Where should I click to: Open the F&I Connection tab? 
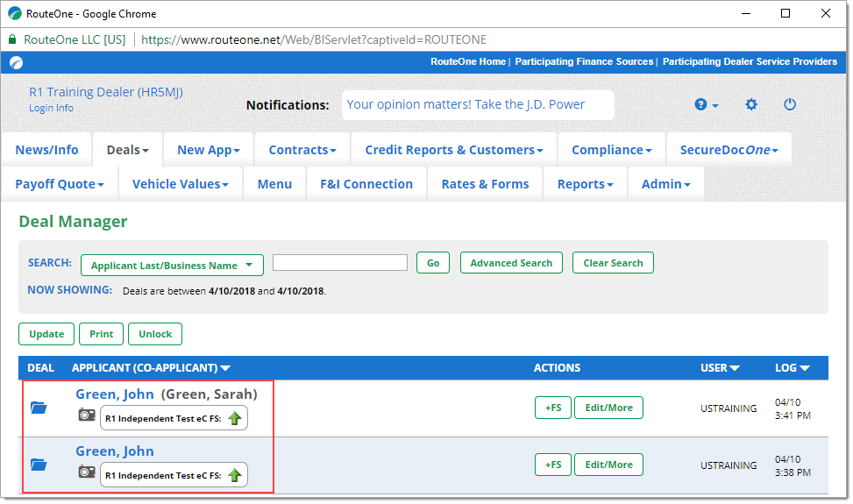point(366,184)
